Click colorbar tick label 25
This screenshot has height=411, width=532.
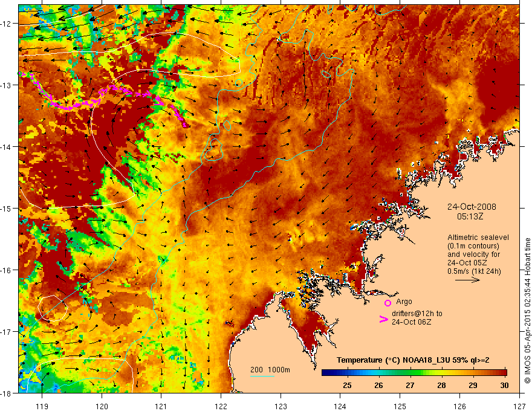point(347,385)
